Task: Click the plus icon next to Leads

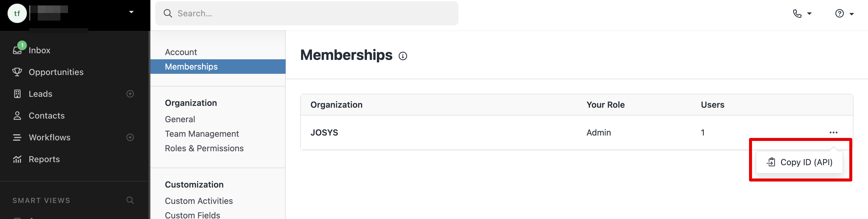Action: click(130, 94)
